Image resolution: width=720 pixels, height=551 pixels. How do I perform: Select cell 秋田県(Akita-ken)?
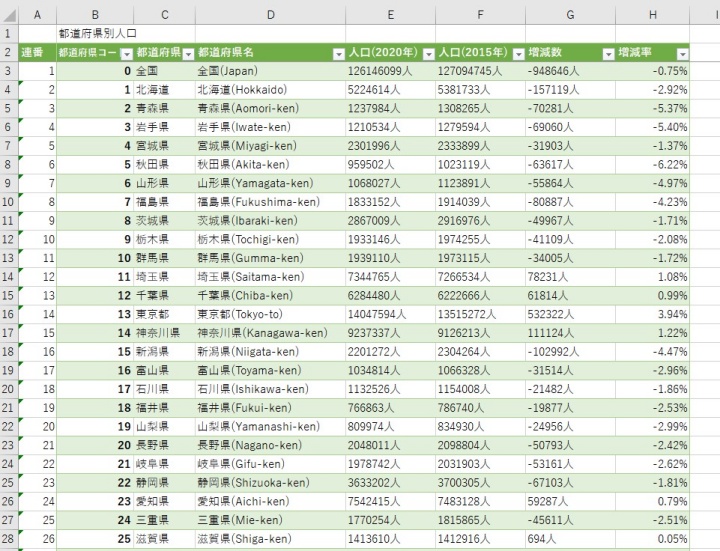[270, 165]
